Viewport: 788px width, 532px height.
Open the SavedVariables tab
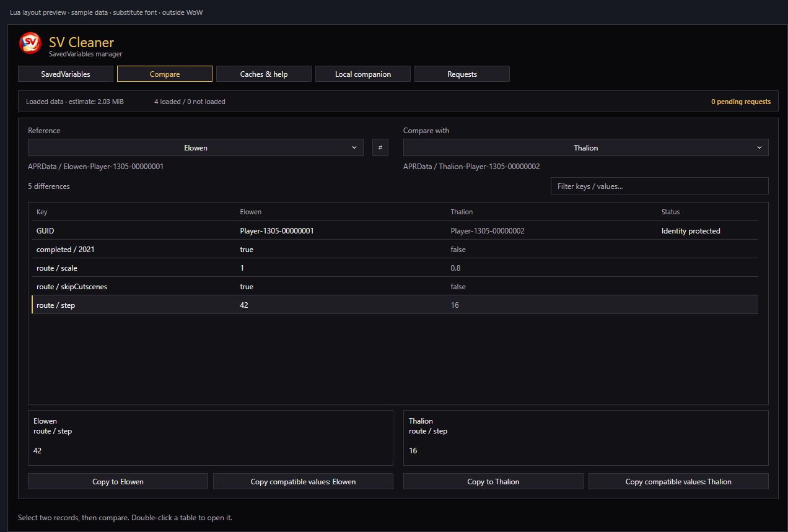click(x=66, y=74)
